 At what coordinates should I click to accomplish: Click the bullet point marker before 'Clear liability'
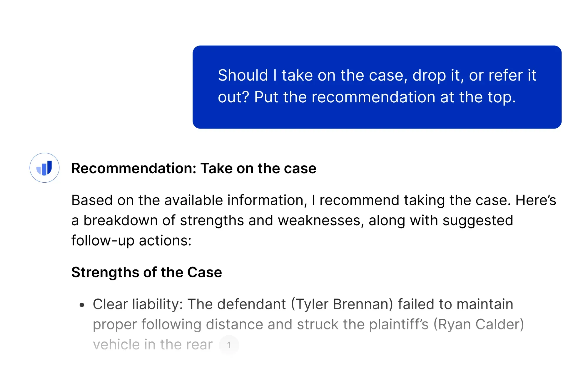point(82,305)
